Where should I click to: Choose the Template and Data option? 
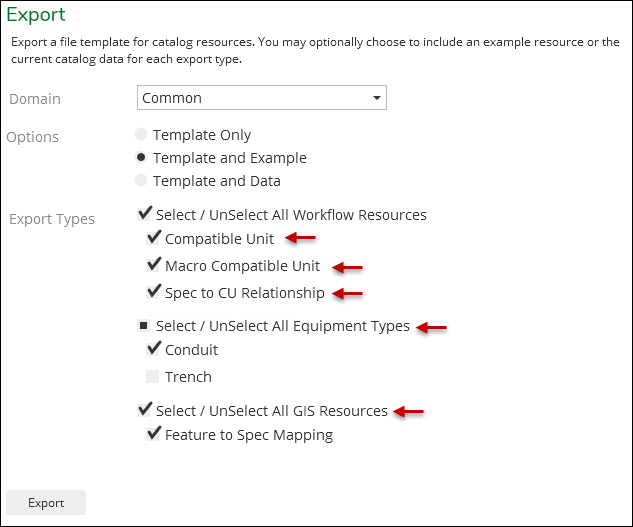pos(141,180)
